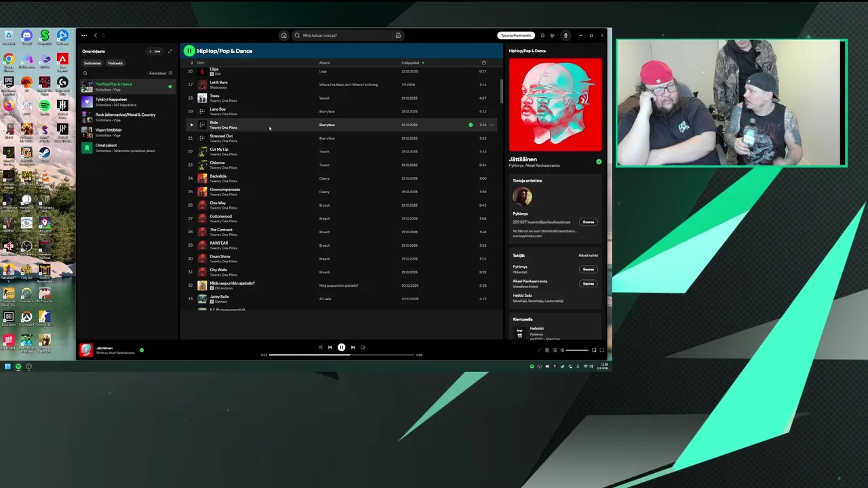Skip to previous track

coord(330,347)
